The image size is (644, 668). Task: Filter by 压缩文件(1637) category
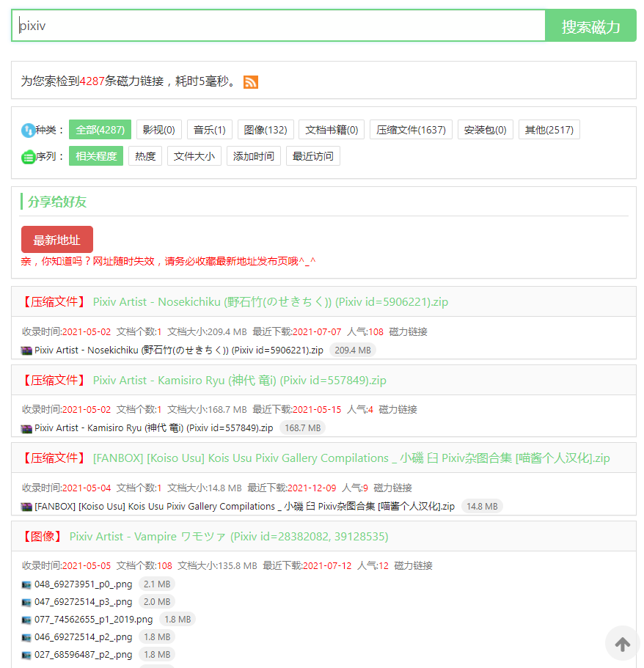(411, 130)
